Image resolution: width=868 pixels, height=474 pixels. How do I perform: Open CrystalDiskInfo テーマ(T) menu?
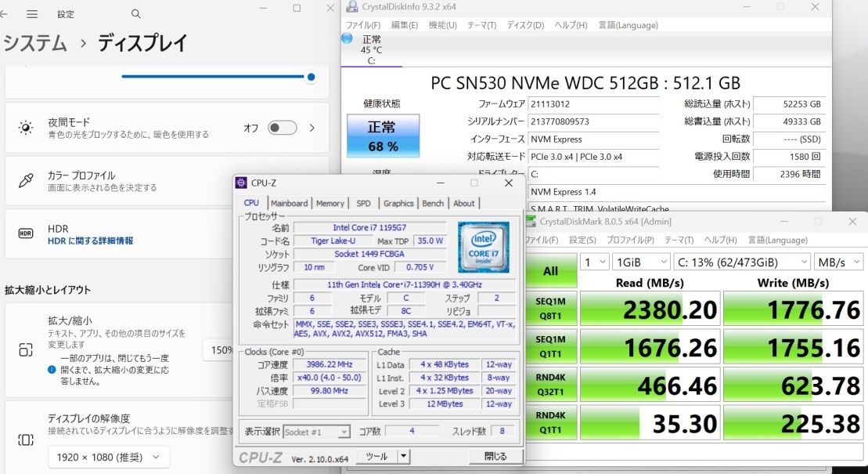[481, 26]
